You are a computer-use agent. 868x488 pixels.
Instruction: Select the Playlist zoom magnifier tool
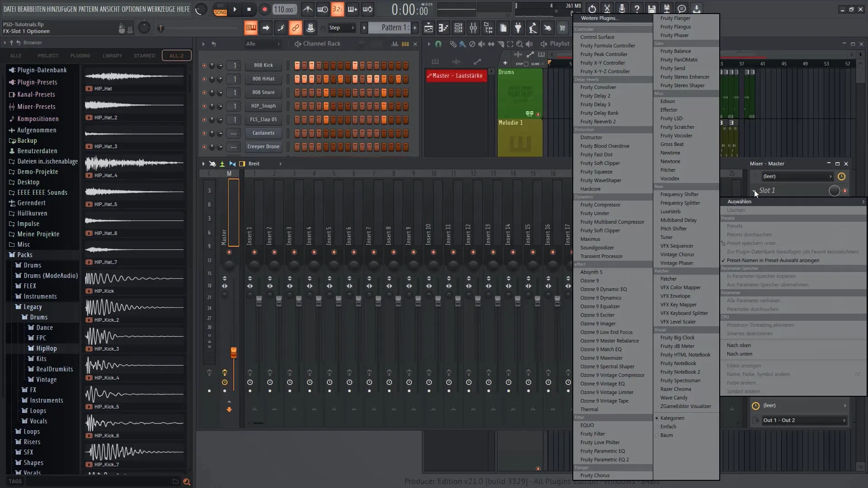(x=519, y=44)
